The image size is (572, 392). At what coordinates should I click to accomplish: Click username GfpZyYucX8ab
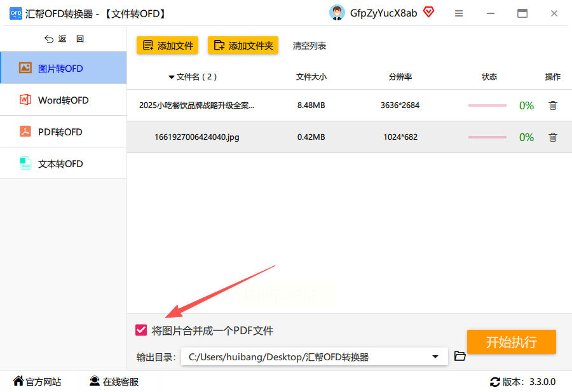point(383,13)
